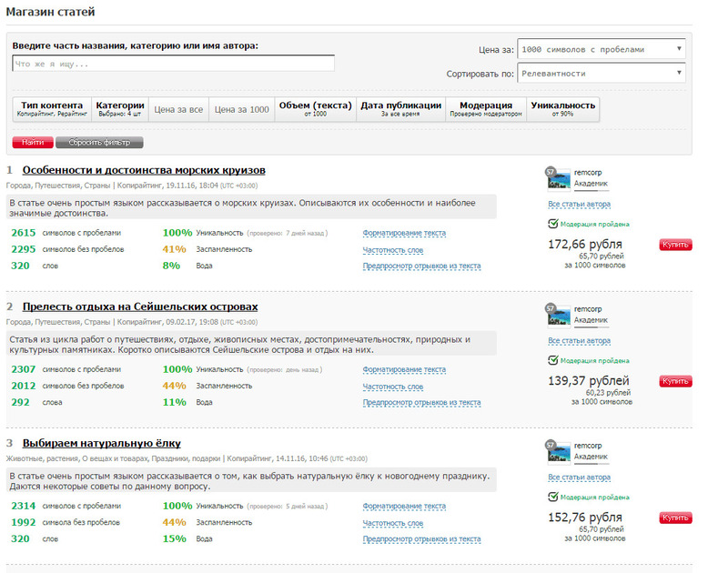
Task: Click green moderation check icon for second article
Action: pyautogui.click(x=552, y=360)
